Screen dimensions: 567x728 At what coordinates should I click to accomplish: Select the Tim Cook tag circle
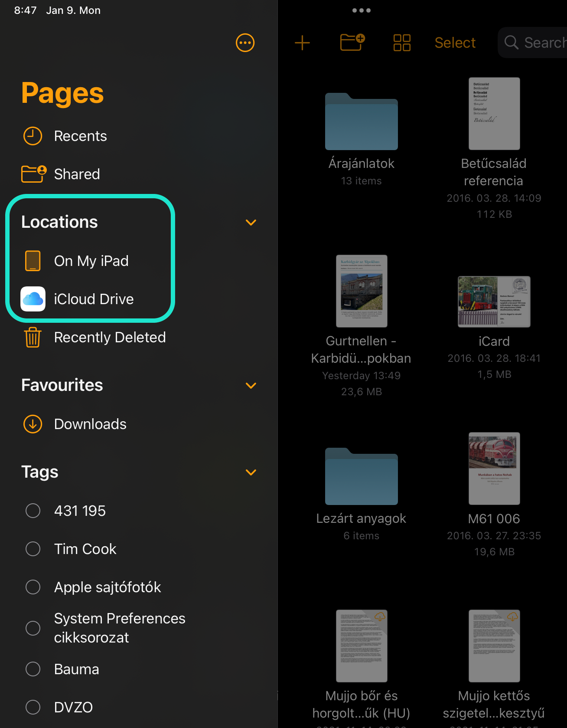click(33, 549)
